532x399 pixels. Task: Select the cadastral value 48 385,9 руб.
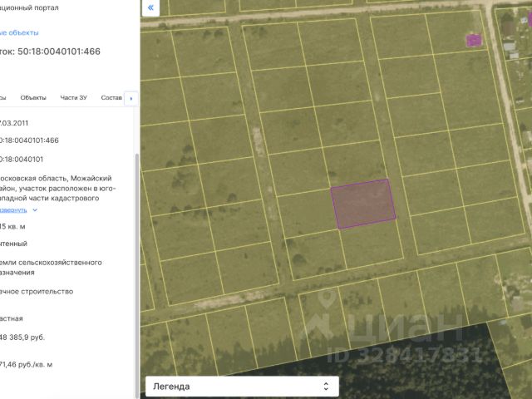click(x=22, y=337)
